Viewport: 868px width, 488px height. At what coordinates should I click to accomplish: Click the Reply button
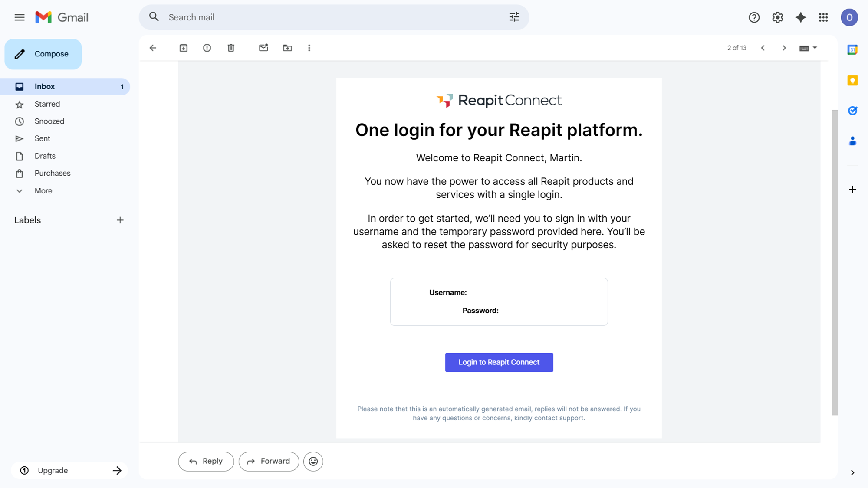(206, 461)
